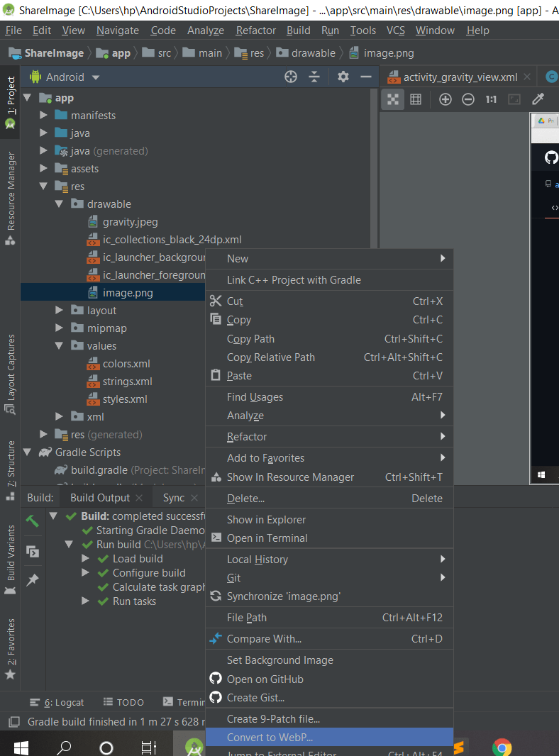
Task: Click the Windows Start button
Action: 21,747
